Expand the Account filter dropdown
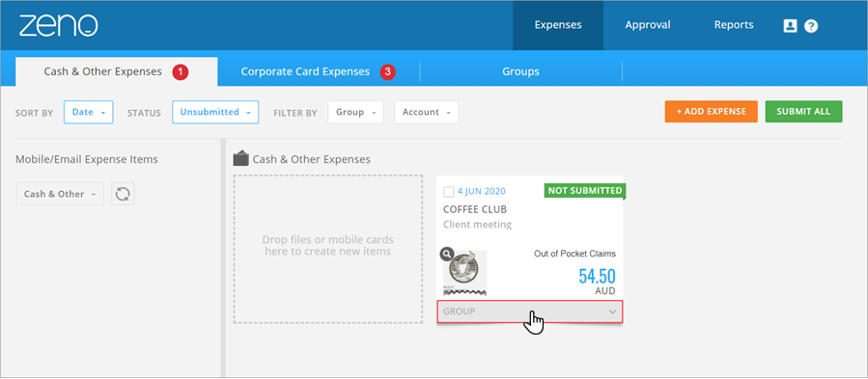Viewport: 868px width, 379px height. pos(426,112)
